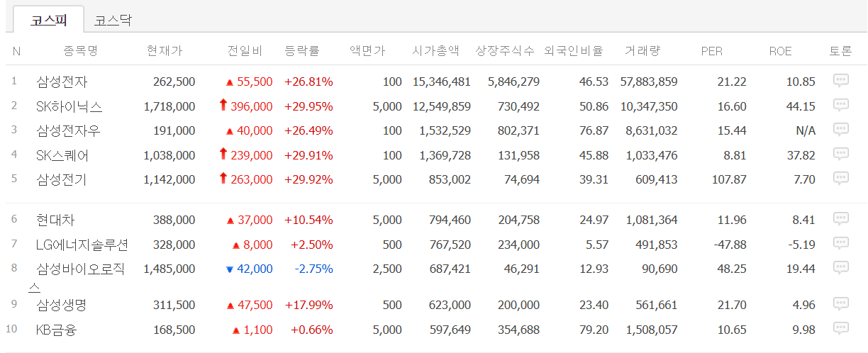Open discussion icon for KB금융
The height and width of the screenshot is (353, 868).
[841, 329]
